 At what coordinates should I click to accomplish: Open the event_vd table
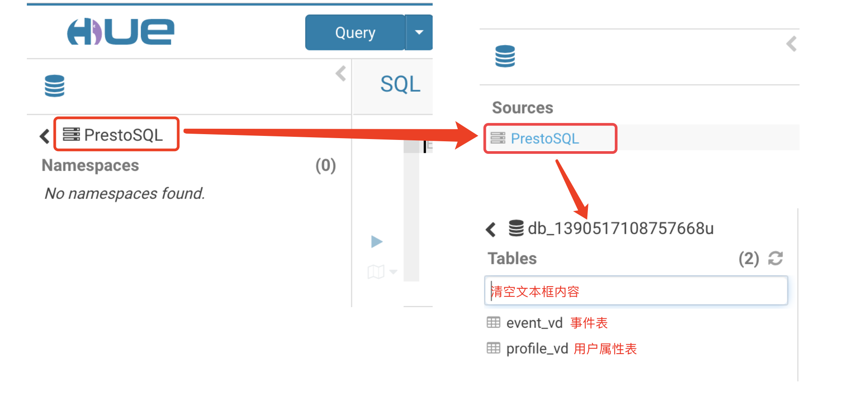(534, 323)
